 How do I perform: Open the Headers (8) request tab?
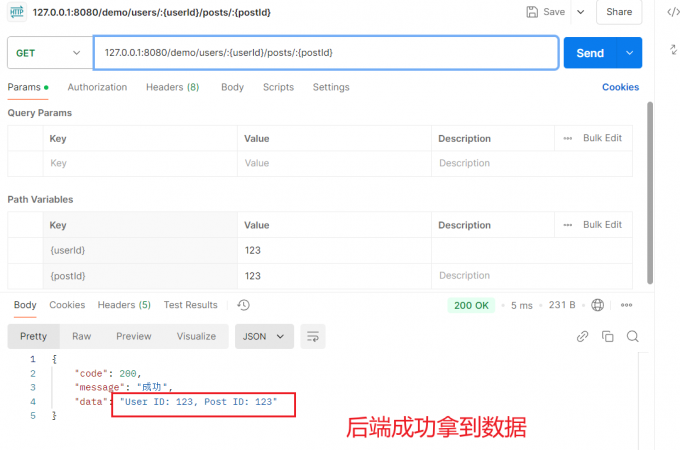tap(173, 87)
